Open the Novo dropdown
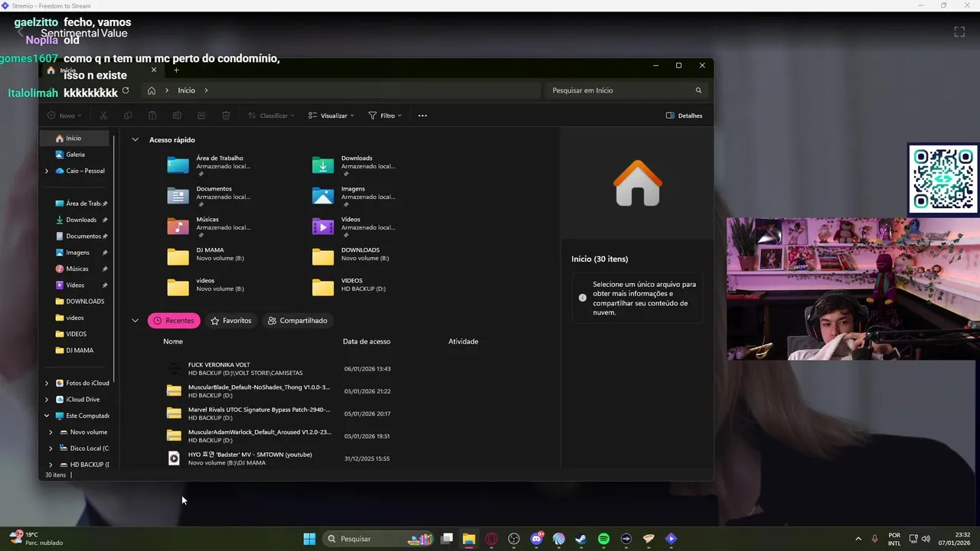980x551 pixels. click(64, 116)
